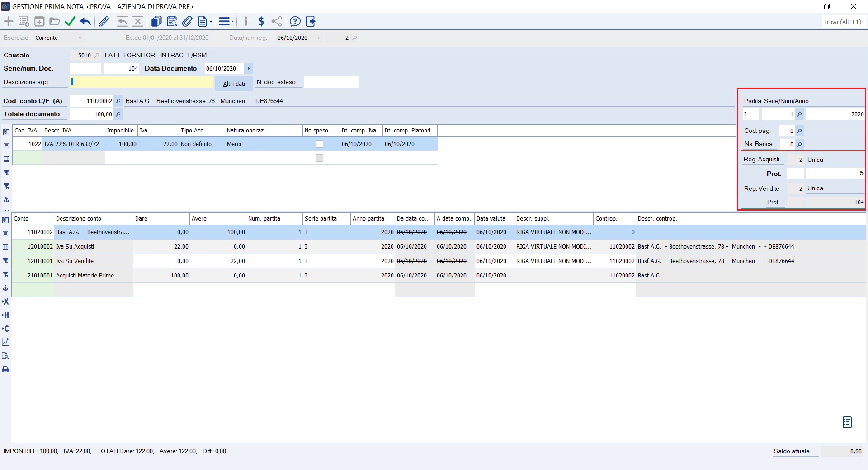Open the Data Documento date picker arrow
Viewport: 868px width, 470px height.
[x=249, y=69]
